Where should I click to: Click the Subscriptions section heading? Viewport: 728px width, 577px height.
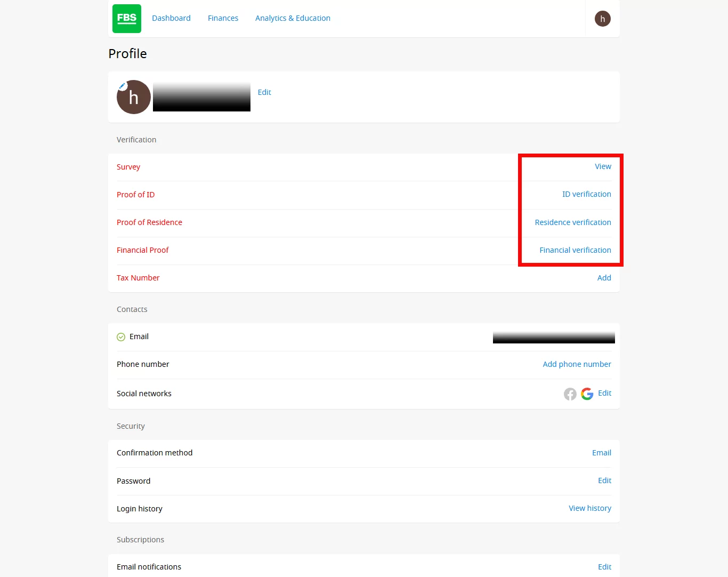[x=141, y=540]
